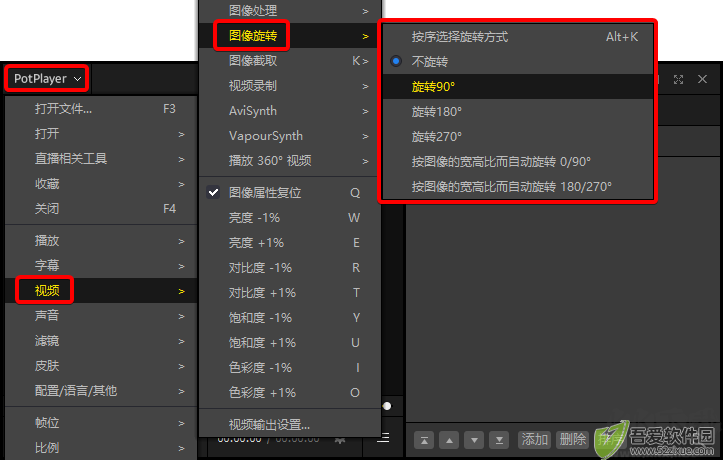Choose auto rotate 180/270° by aspect ratio
This screenshot has height=460, width=723.
pyautogui.click(x=518, y=187)
